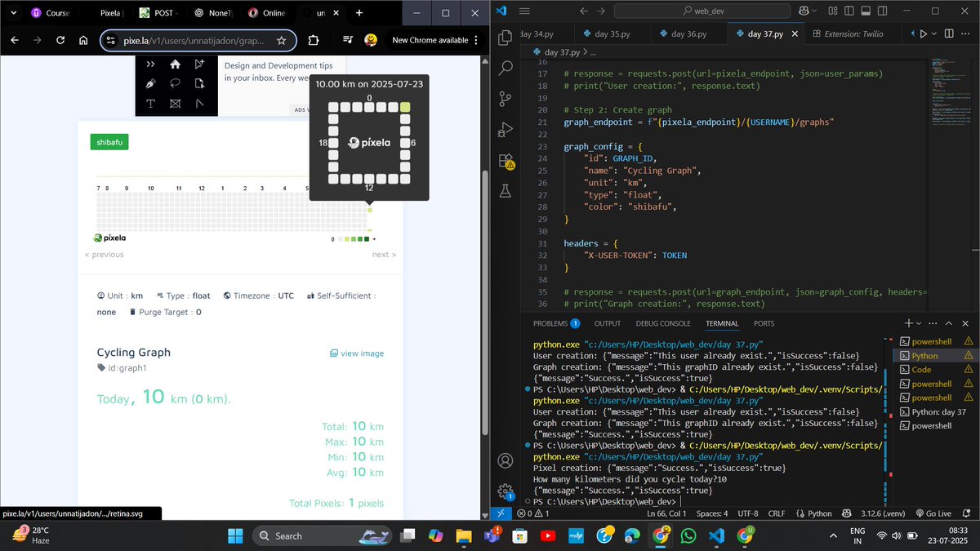
Task: Open YouTube app from taskbar
Action: click(x=547, y=536)
